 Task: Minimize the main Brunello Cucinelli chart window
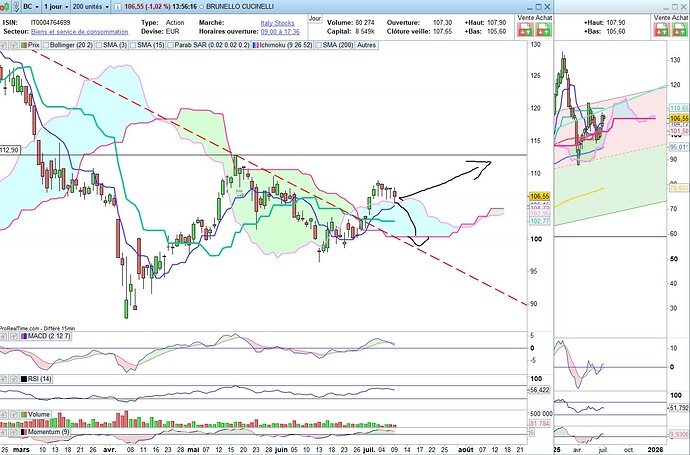[x=530, y=8]
